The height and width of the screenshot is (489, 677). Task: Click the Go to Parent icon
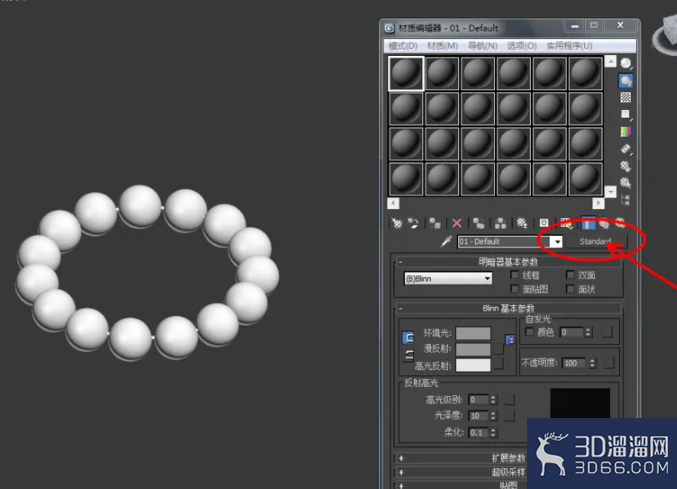[604, 223]
